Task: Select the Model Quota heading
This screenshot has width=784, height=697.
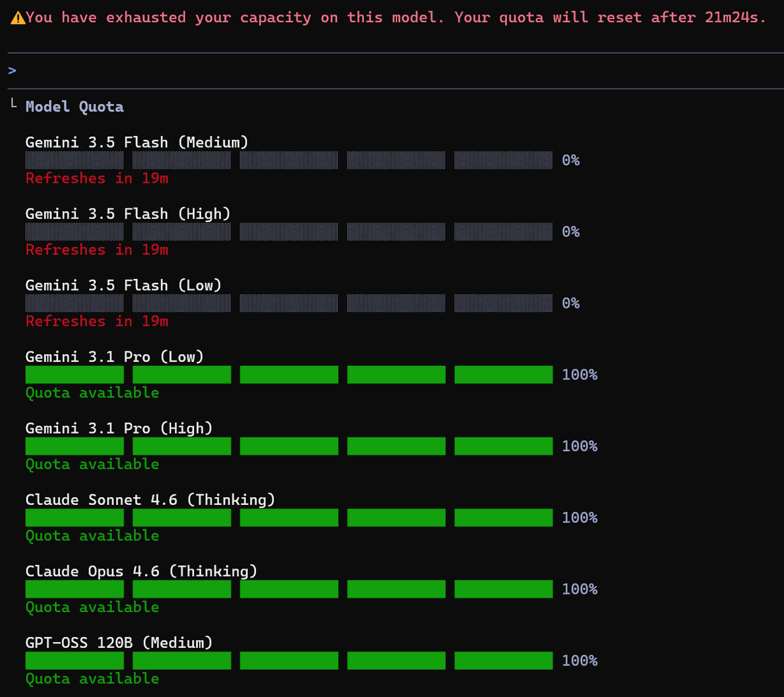Action: (x=74, y=106)
